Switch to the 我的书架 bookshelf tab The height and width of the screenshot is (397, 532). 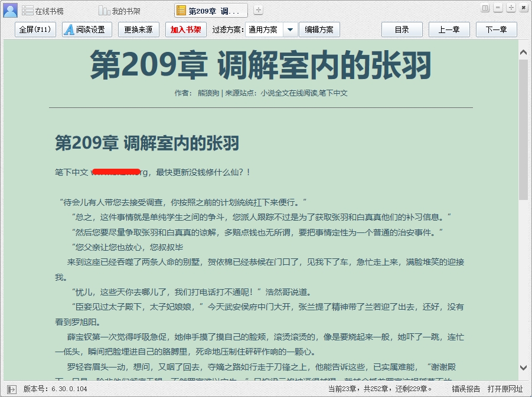(120, 11)
